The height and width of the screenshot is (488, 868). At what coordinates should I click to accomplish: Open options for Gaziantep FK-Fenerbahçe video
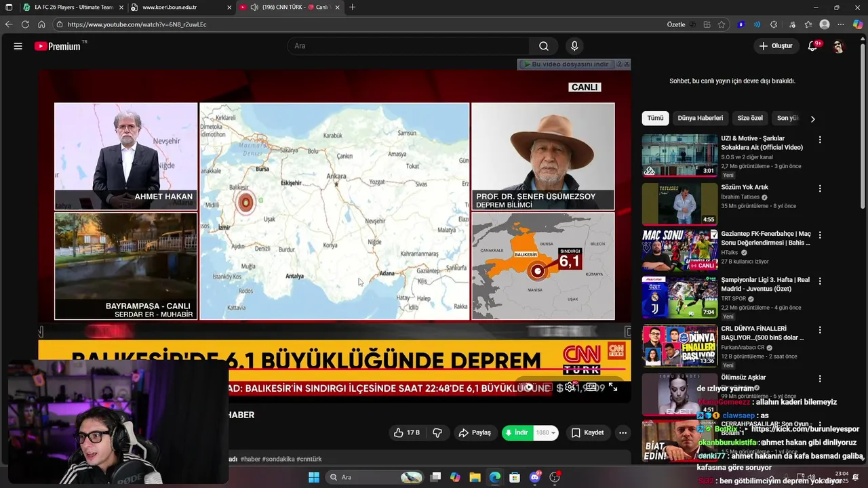pyautogui.click(x=820, y=235)
